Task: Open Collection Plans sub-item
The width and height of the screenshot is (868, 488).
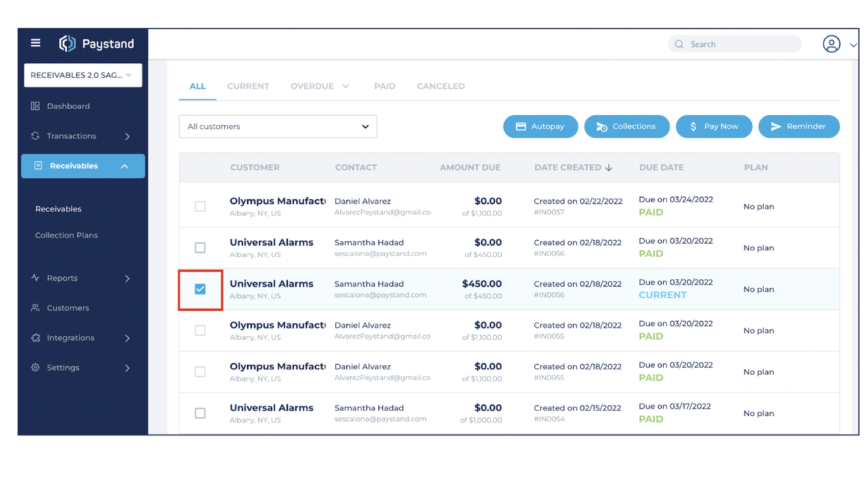Action: click(x=66, y=235)
